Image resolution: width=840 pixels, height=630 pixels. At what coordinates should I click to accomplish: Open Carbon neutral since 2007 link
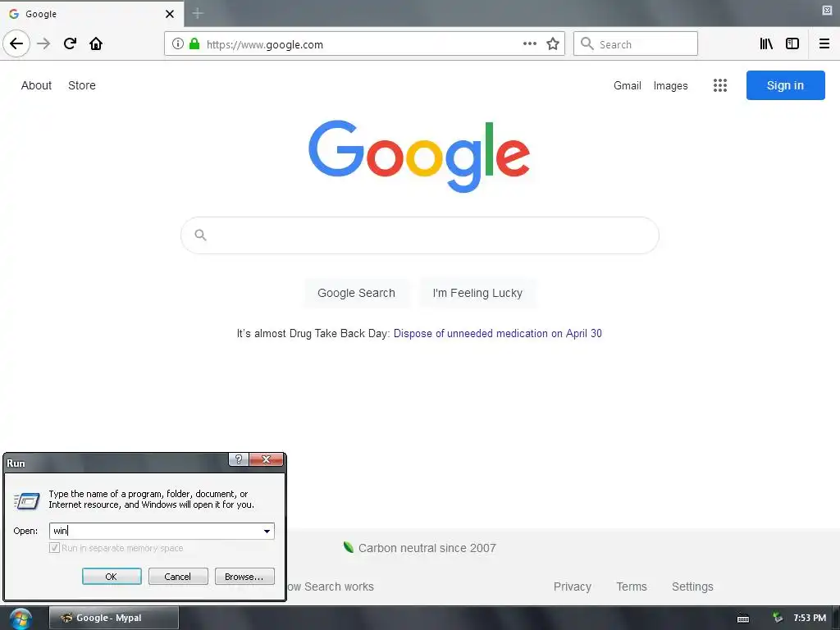(x=427, y=548)
